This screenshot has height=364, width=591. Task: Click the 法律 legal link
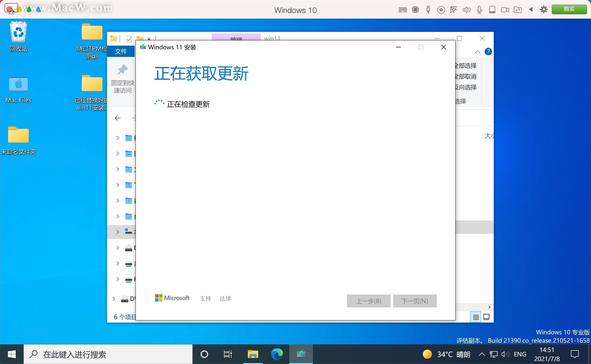coord(225,299)
